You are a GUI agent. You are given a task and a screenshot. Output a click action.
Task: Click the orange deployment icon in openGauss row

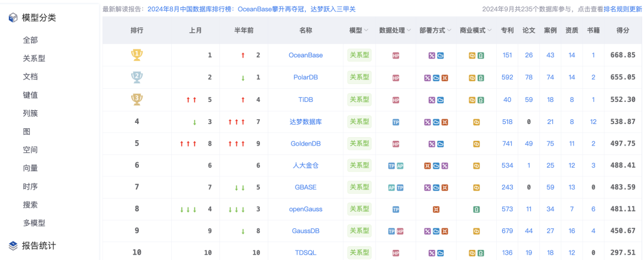436,209
